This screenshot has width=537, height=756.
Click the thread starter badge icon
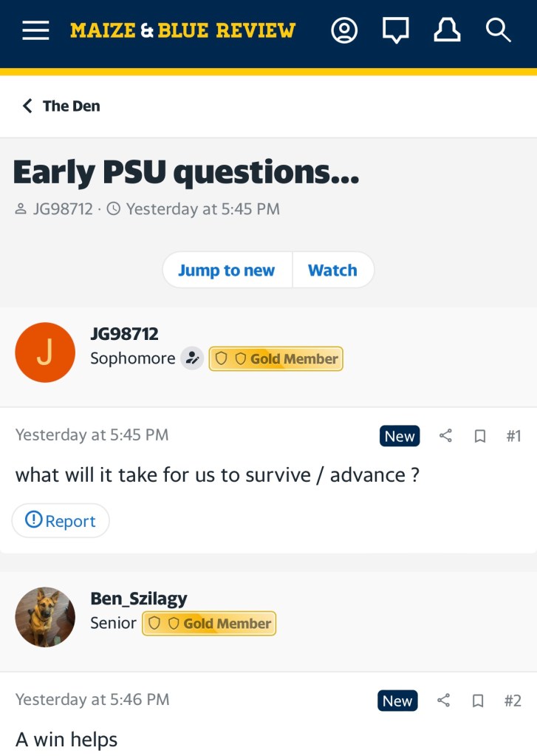[193, 359]
